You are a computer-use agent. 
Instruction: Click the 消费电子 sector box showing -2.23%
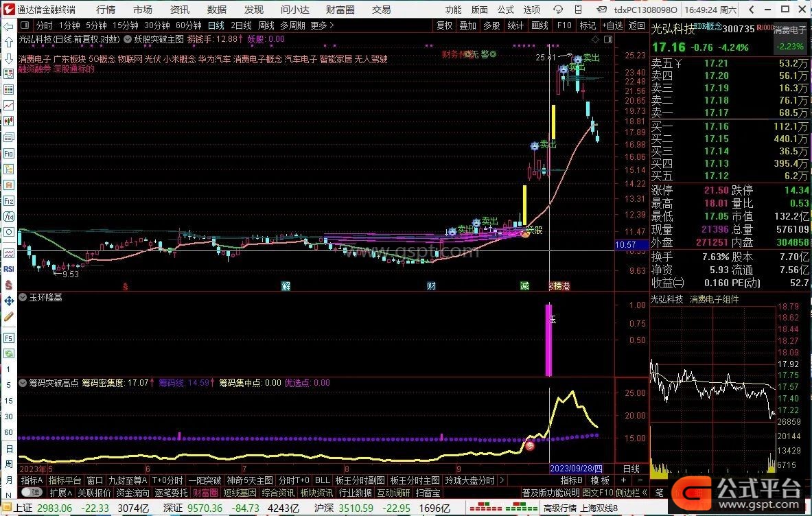789,40
